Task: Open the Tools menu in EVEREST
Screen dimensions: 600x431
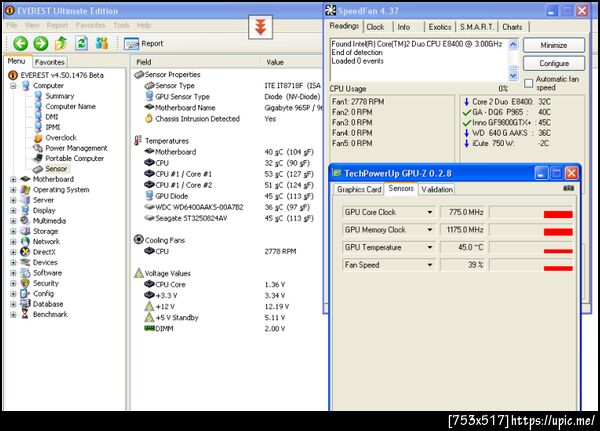Action: coord(121,25)
